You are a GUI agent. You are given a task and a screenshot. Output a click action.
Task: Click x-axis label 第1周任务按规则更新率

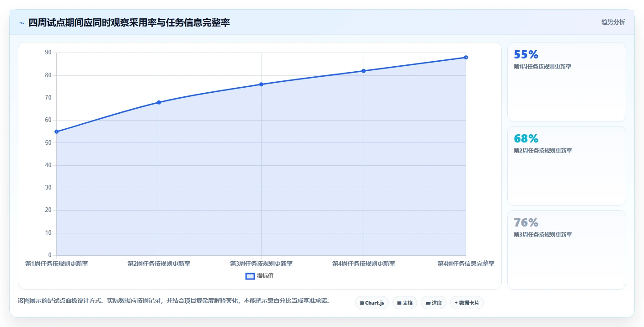coord(56,264)
